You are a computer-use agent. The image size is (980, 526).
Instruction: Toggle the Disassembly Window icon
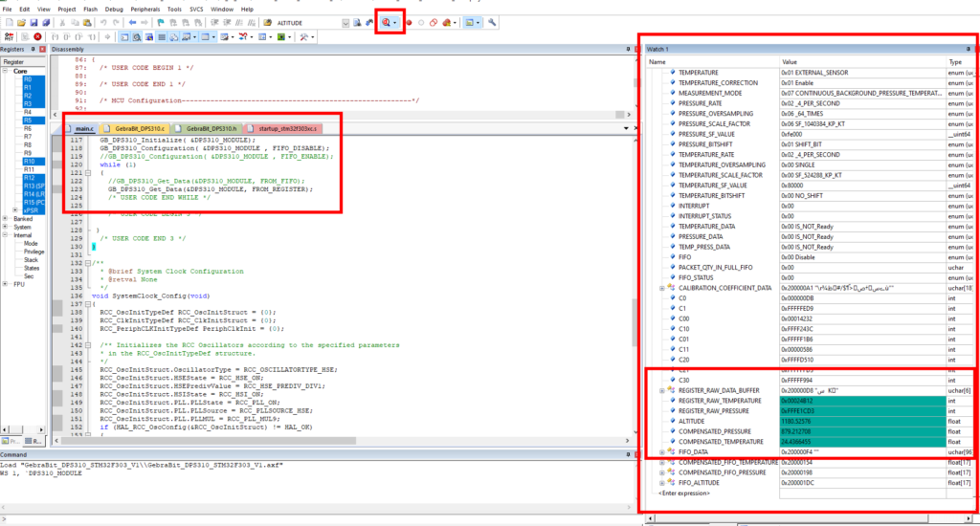pos(137,37)
